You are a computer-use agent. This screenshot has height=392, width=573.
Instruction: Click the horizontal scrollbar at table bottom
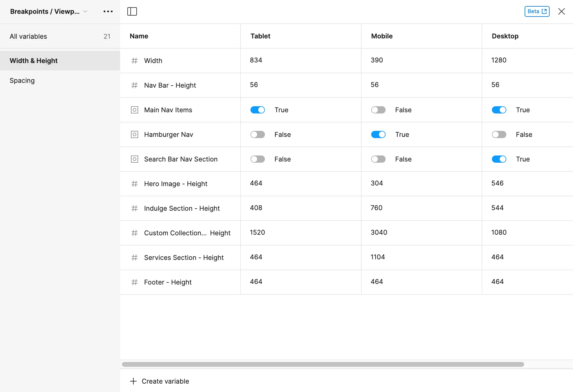323,364
